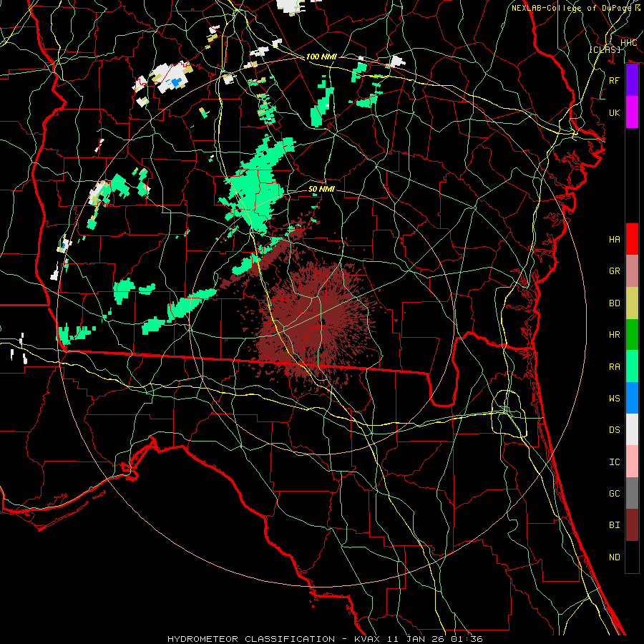Click the HA legend label
Image resolution: width=644 pixels, height=644 pixels.
click(614, 240)
